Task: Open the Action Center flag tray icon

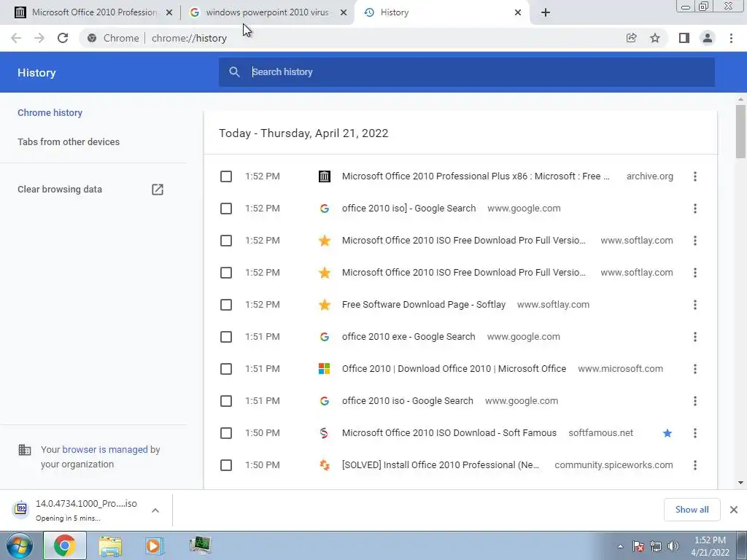Action: tap(638, 546)
